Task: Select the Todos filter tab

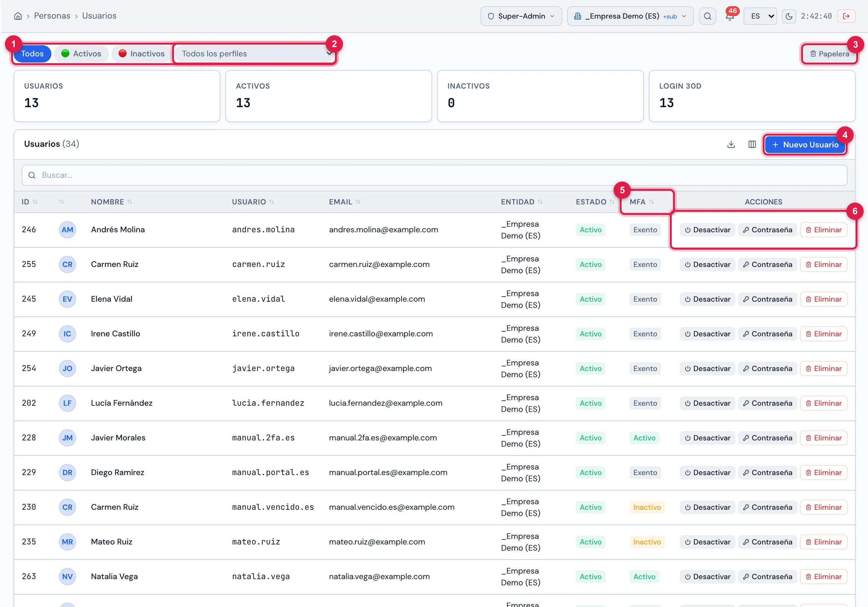Action: (32, 54)
